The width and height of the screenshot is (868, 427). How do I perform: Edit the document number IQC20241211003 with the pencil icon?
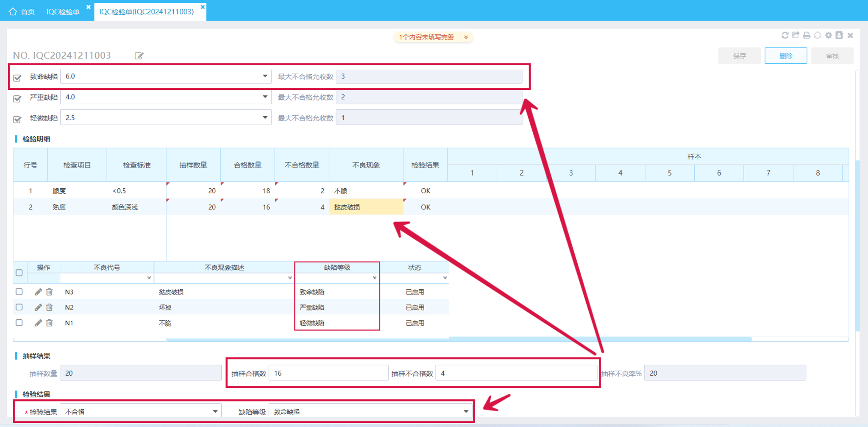coord(139,56)
